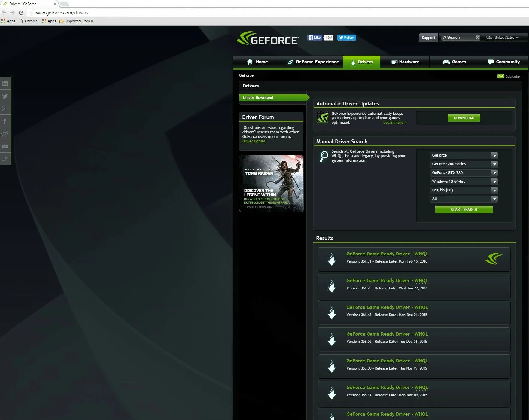
Task: Go forward with browser forward arrow
Action: 12,13
